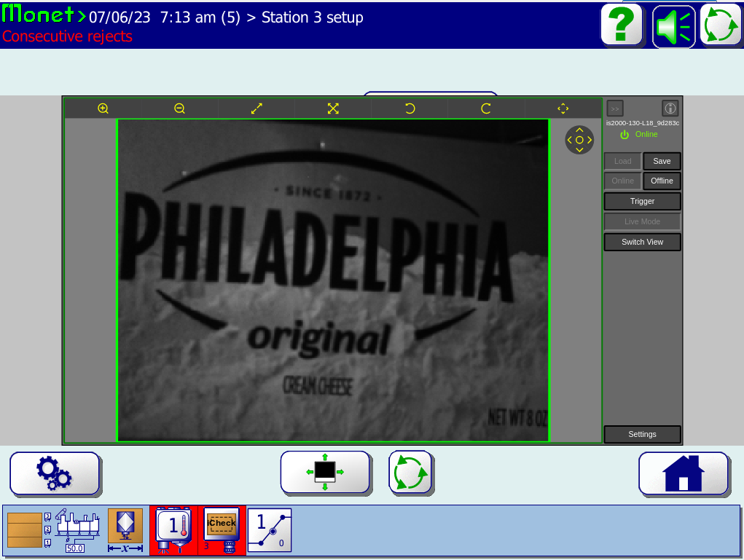Open camera Settings button
Image resolution: width=744 pixels, height=560 pixels.
point(643,434)
